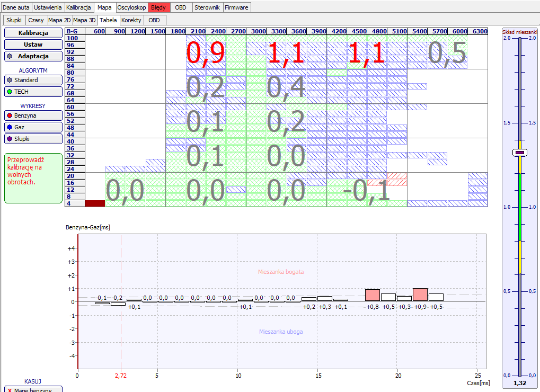Click the red dot on the Benzyna button

coord(10,115)
